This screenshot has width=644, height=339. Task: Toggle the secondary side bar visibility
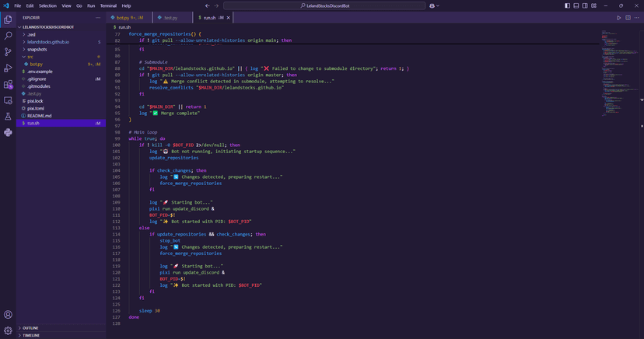pyautogui.click(x=585, y=5)
